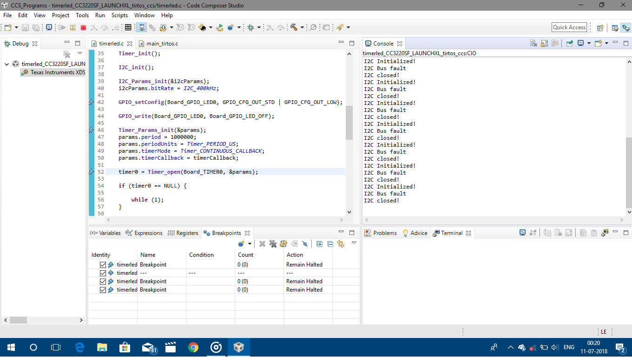632x364 pixels.
Task: Open Chrome from the Windows taskbar
Action: click(193, 347)
